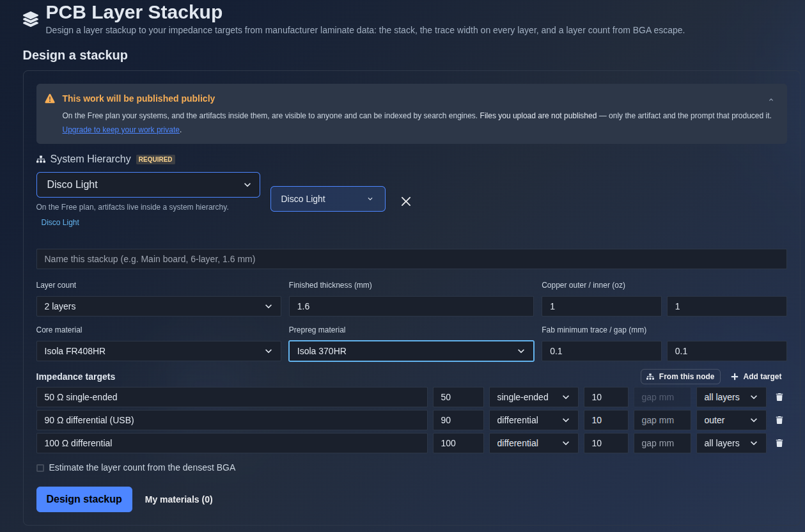Remove the Disco Light hierarchy selection
The width and height of the screenshot is (805, 532).
pyautogui.click(x=406, y=201)
